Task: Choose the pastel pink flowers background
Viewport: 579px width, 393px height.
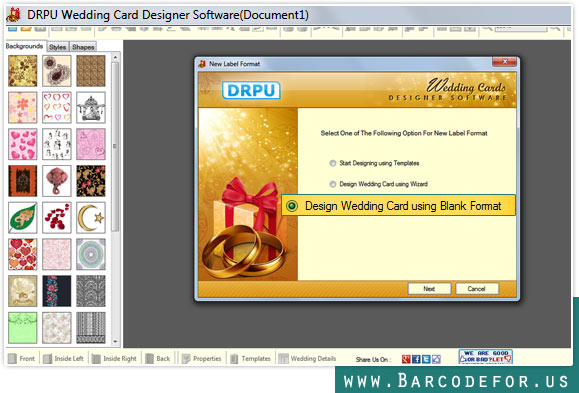Action: [x=23, y=107]
